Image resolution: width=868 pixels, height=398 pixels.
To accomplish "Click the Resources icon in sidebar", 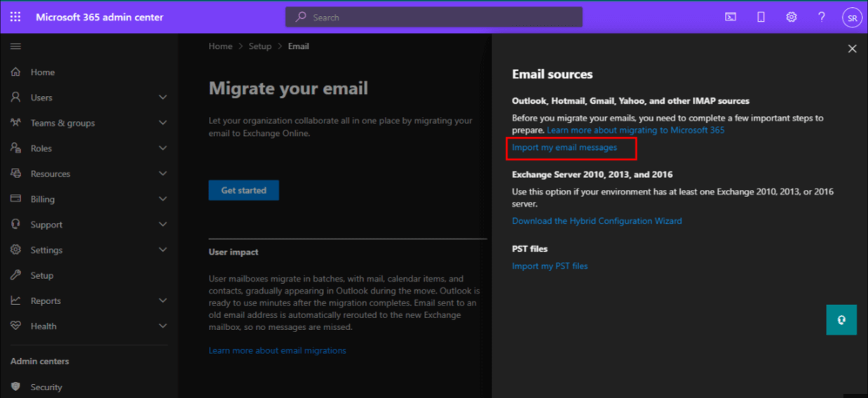I will (15, 173).
